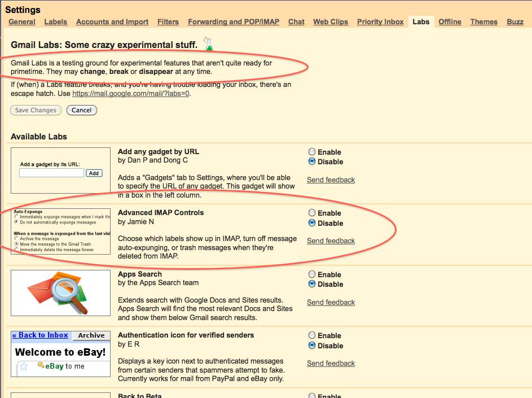Click the gadget URL input field preview
Screen dimensions: 532x398
click(x=51, y=173)
